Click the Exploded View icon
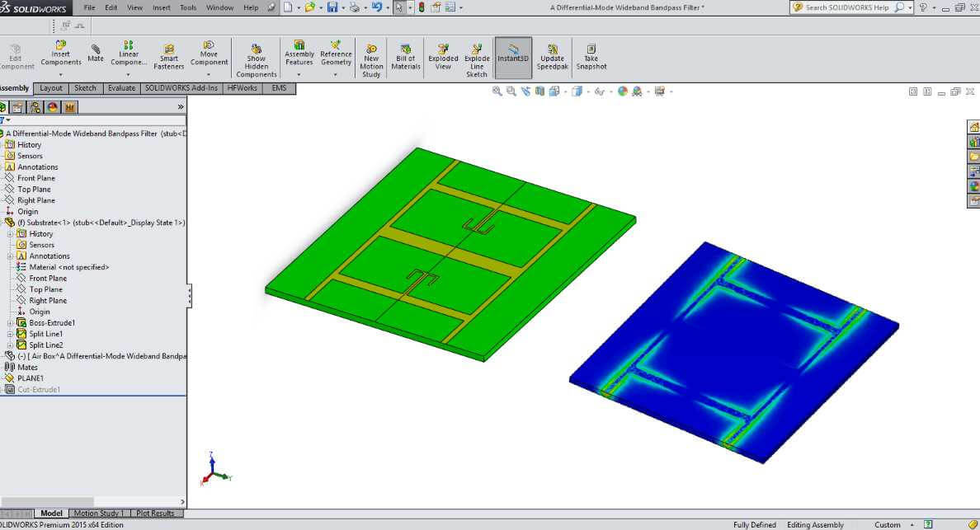980x530 pixels. (443, 56)
